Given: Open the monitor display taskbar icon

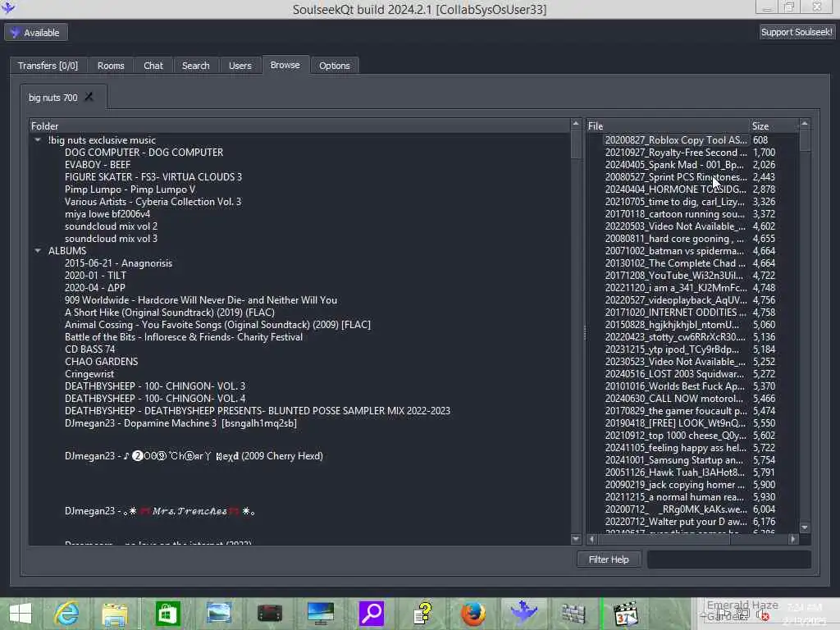Looking at the screenshot, I should point(321,614).
